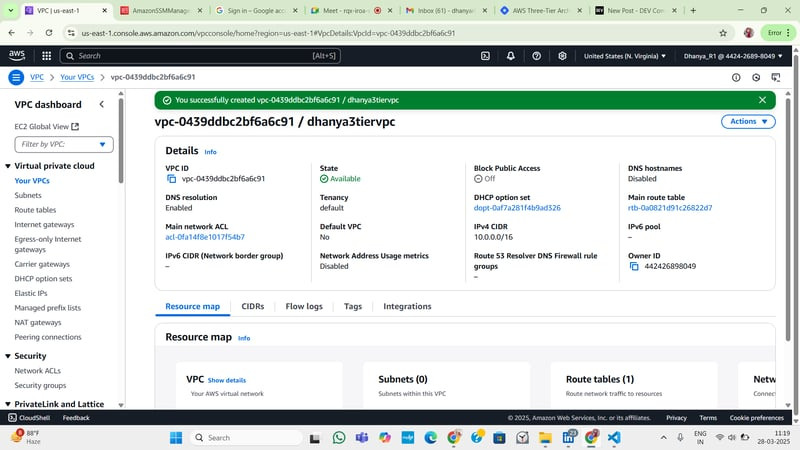This screenshot has width=800, height=450.
Task: Open the site information icon in address bar
Action: 71,33
